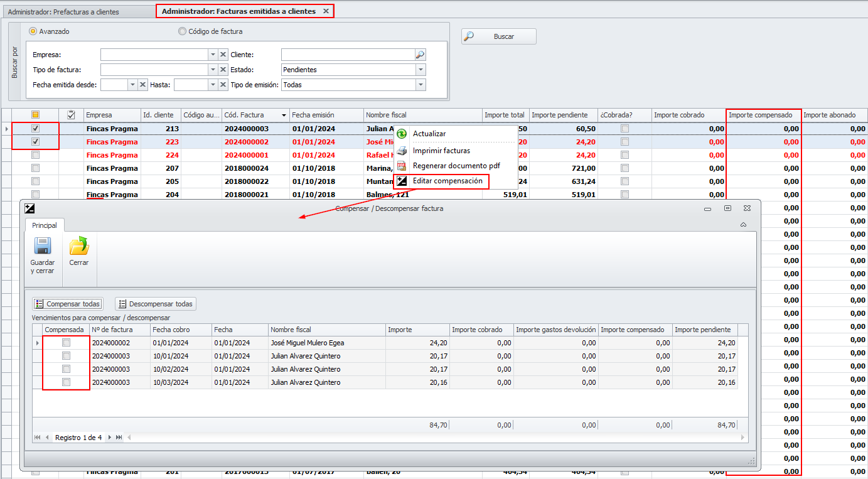
Task: Sort by the Importe pendiente column header
Action: (x=559, y=115)
